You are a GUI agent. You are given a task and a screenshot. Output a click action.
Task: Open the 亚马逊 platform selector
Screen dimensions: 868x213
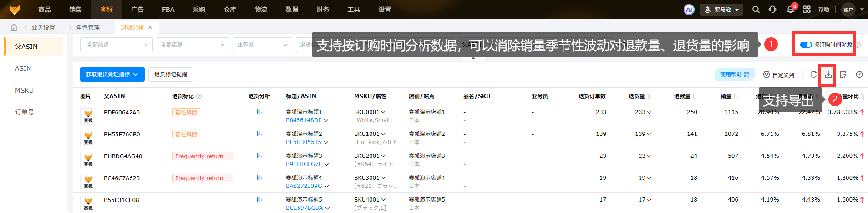pos(721,10)
